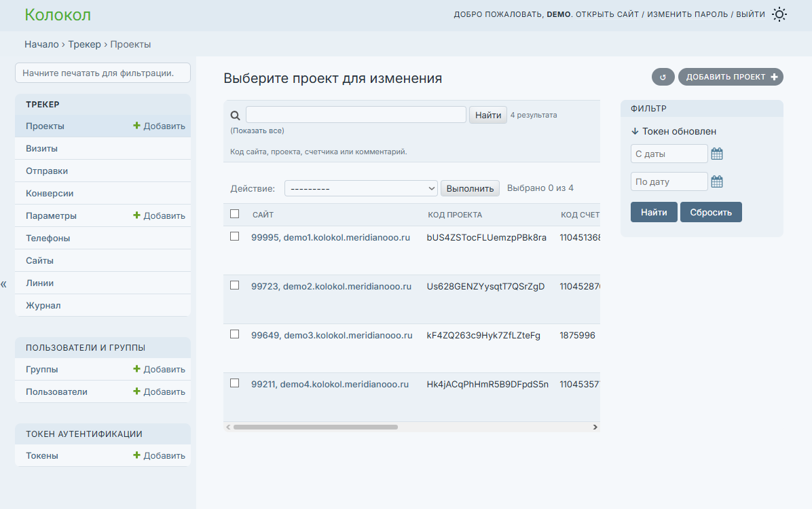812x509 pixels.
Task: Collapse the sidebar with the « toggle
Action: pos(3,283)
